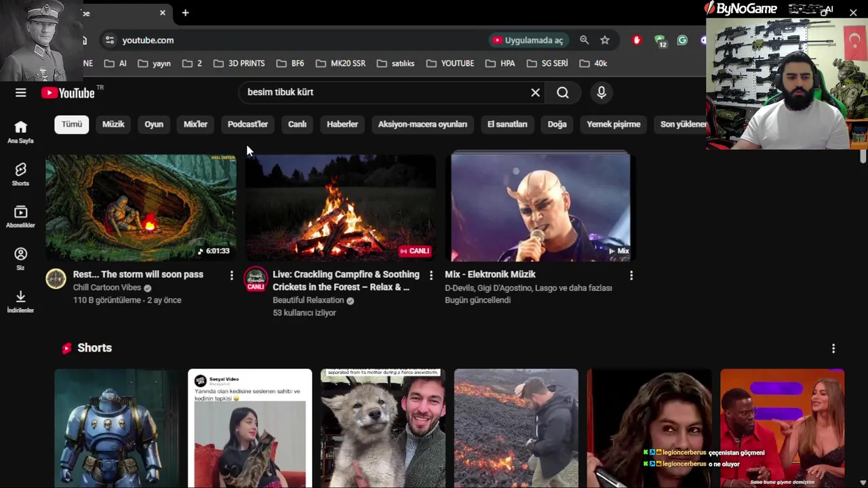Click the Chill Cartoon Vibes channel avatar
Viewport: 868px width, 488px height.
(x=56, y=279)
